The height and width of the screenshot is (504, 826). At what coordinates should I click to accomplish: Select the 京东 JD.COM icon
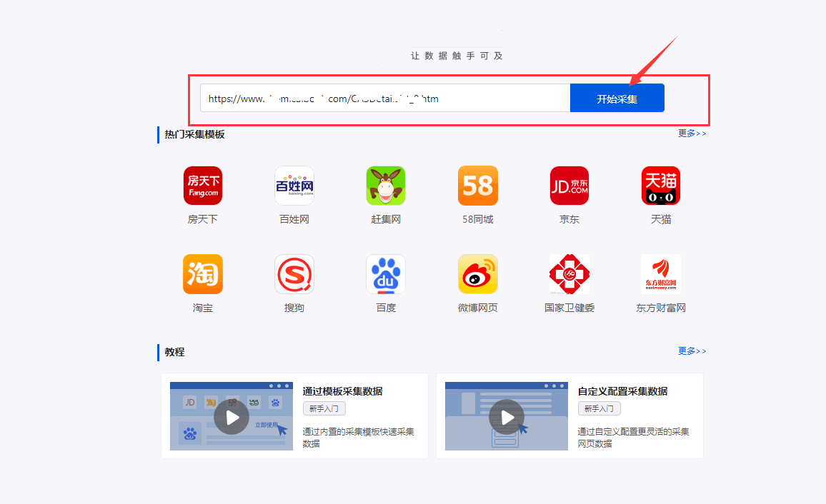569,186
